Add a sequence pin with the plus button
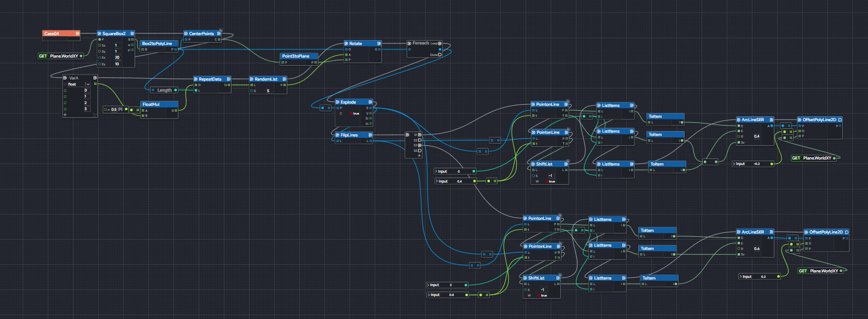This screenshot has width=868, height=319. tap(419, 156)
